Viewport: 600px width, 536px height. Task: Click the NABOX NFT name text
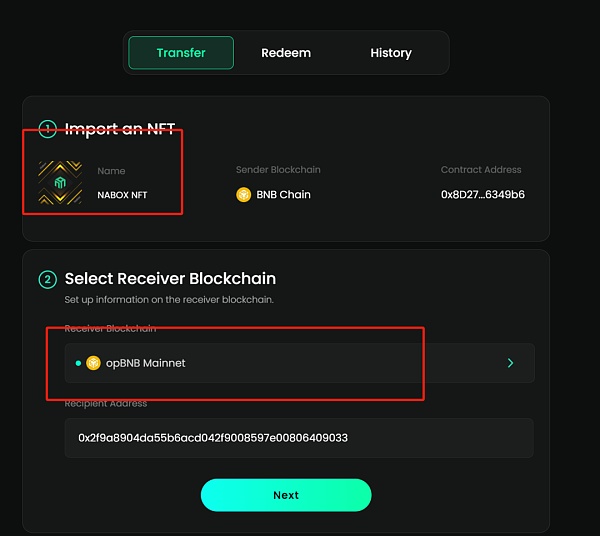[x=122, y=195]
